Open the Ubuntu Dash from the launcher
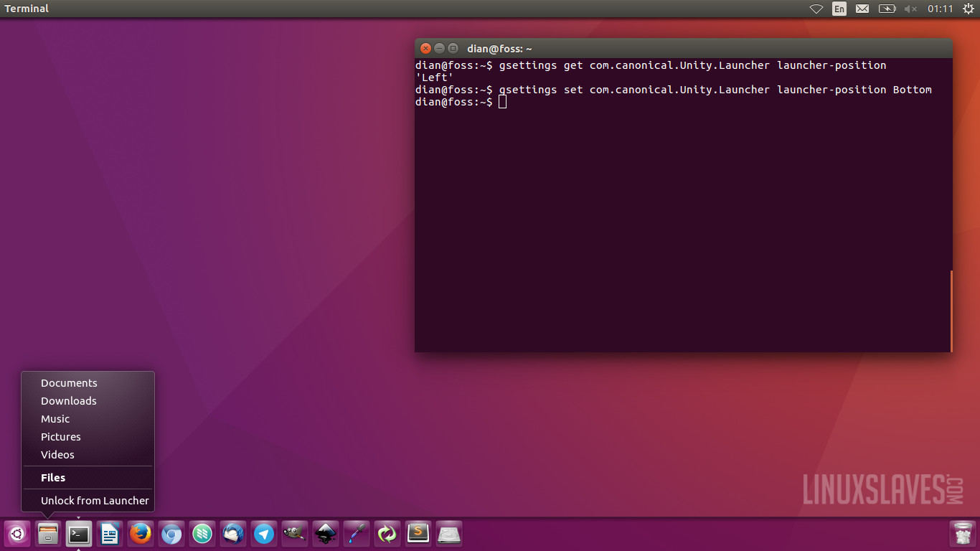The width and height of the screenshot is (980, 551). (x=17, y=534)
